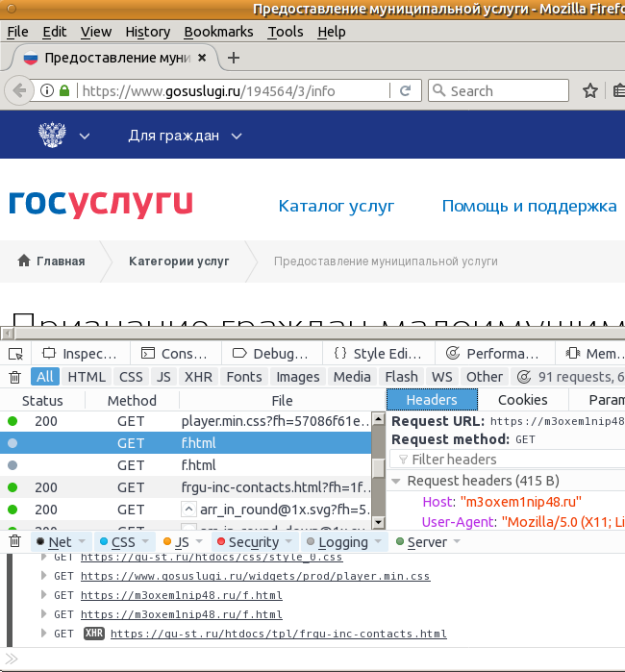Sort requests by the Status column
The height and width of the screenshot is (672, 625).
click(42, 400)
